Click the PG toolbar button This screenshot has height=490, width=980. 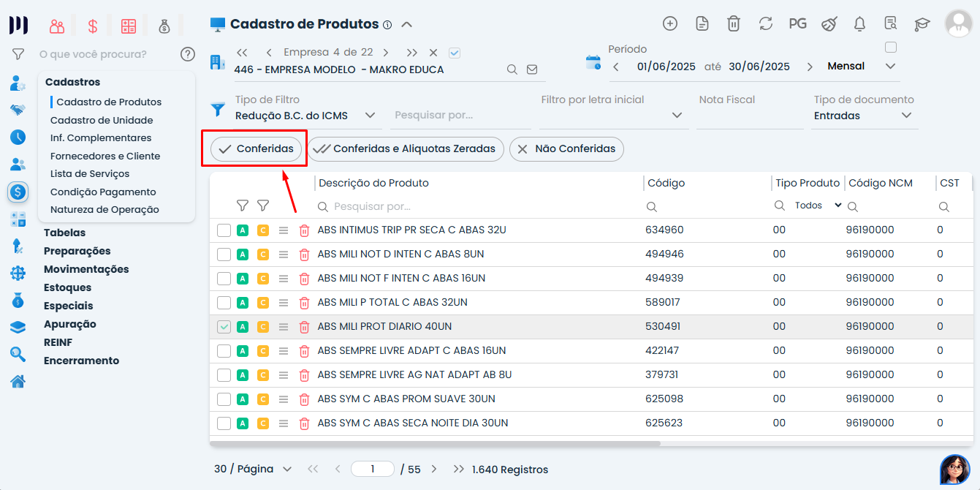(797, 23)
